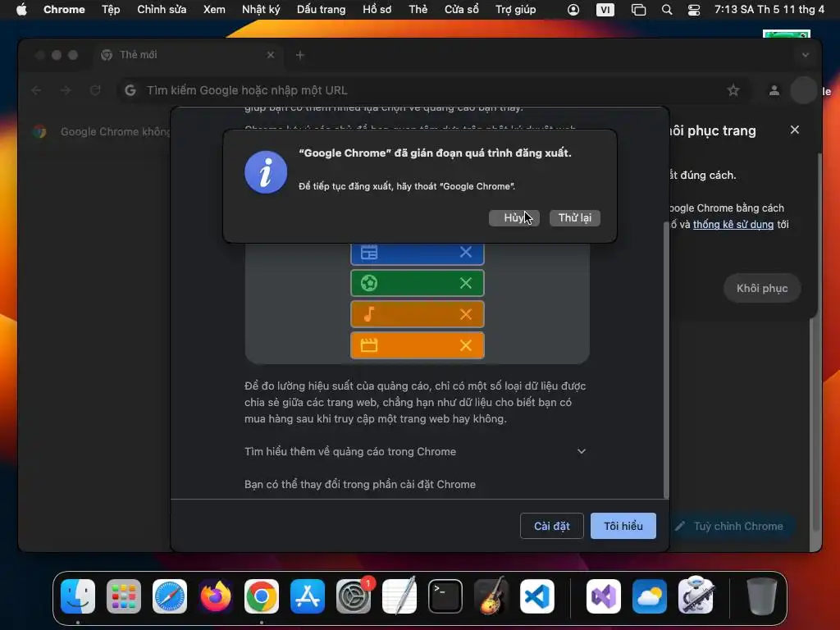Click the Tôi hiểu button
Image resolution: width=840 pixels, height=630 pixels.
[623, 526]
